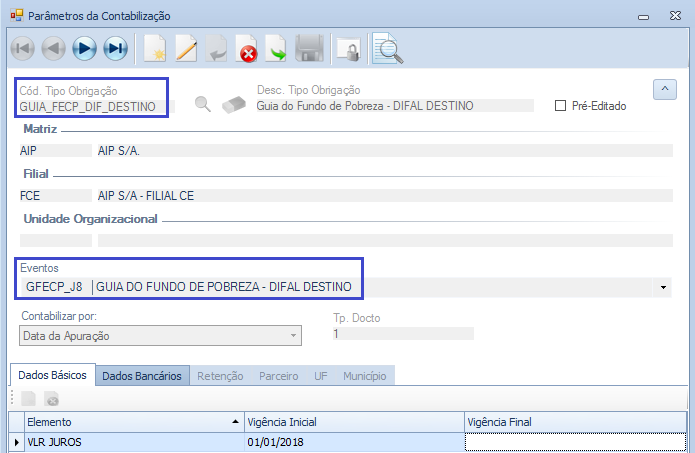
Task: Click eraser icon beside obligation code
Action: pyautogui.click(x=234, y=105)
